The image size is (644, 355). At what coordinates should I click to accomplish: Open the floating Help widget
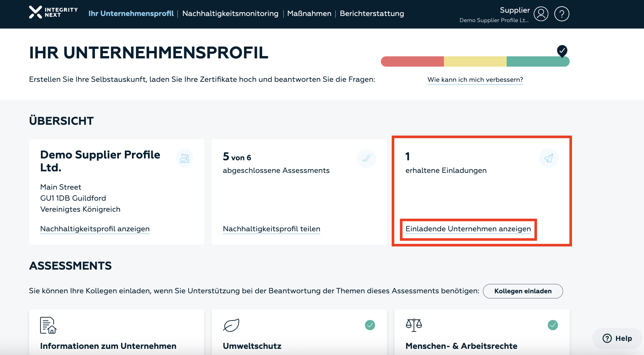[x=617, y=338]
